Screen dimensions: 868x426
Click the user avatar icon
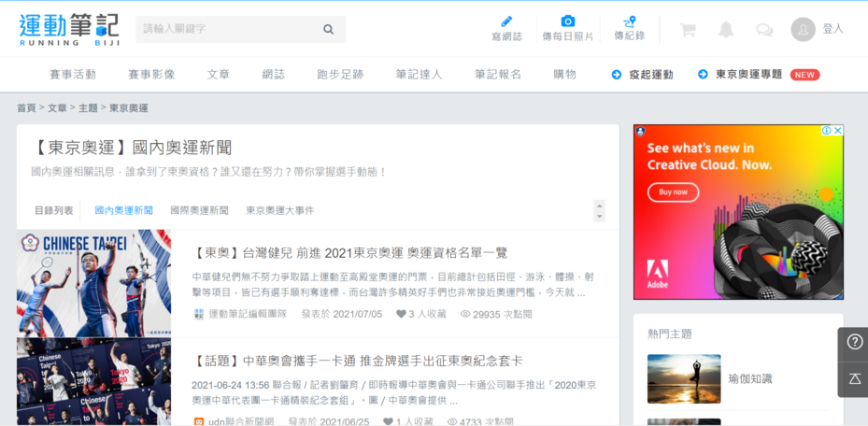(804, 29)
